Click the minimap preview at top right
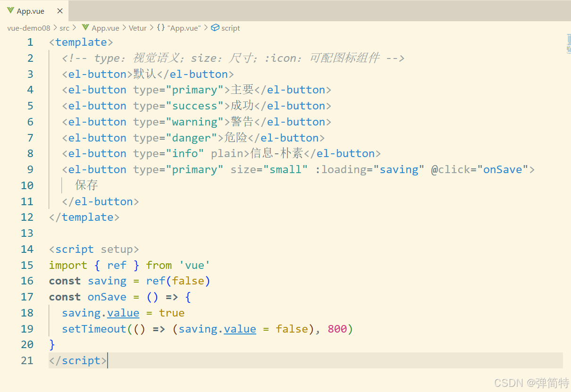The image size is (571, 392). [x=569, y=44]
